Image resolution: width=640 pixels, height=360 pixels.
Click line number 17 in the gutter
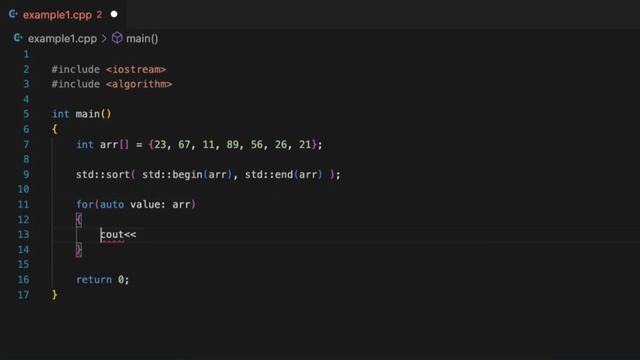pos(23,295)
